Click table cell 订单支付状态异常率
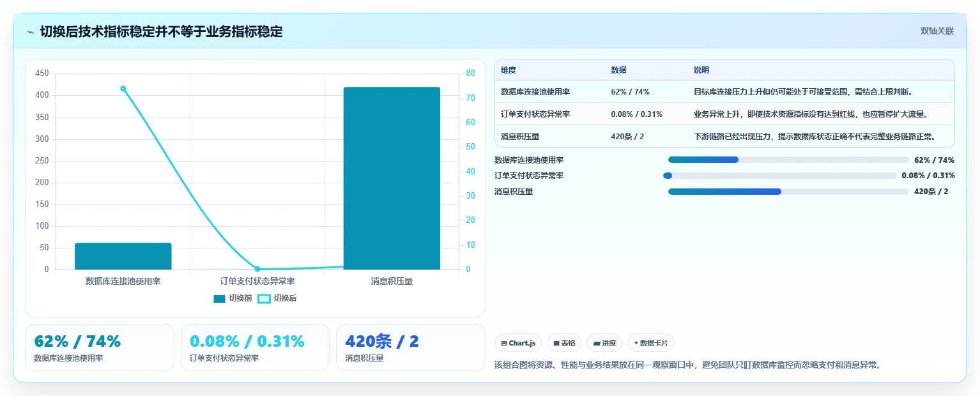The height and width of the screenshot is (396, 980). pos(535,114)
